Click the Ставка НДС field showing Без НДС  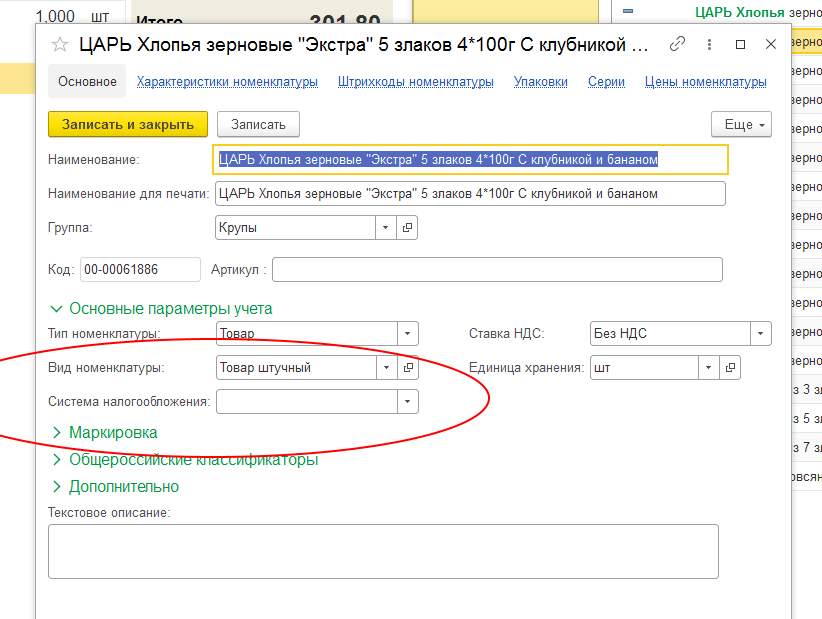click(670, 333)
